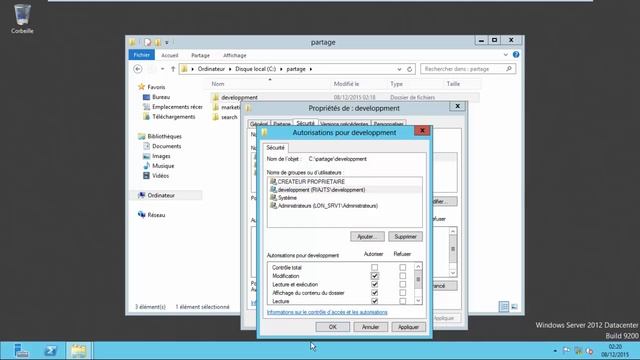This screenshot has height=360, width=640.
Task: Launch PowerShell from the taskbar
Action: (51, 351)
